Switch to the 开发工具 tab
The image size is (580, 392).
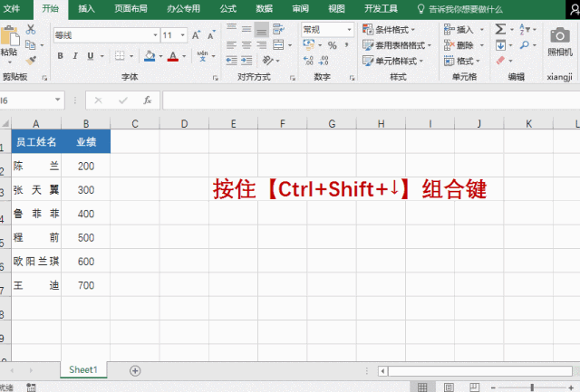click(x=381, y=8)
